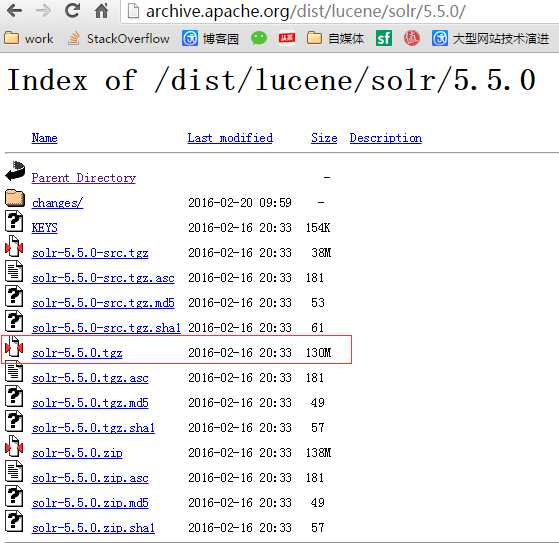Sort the listing by Last modified

pyautogui.click(x=230, y=138)
